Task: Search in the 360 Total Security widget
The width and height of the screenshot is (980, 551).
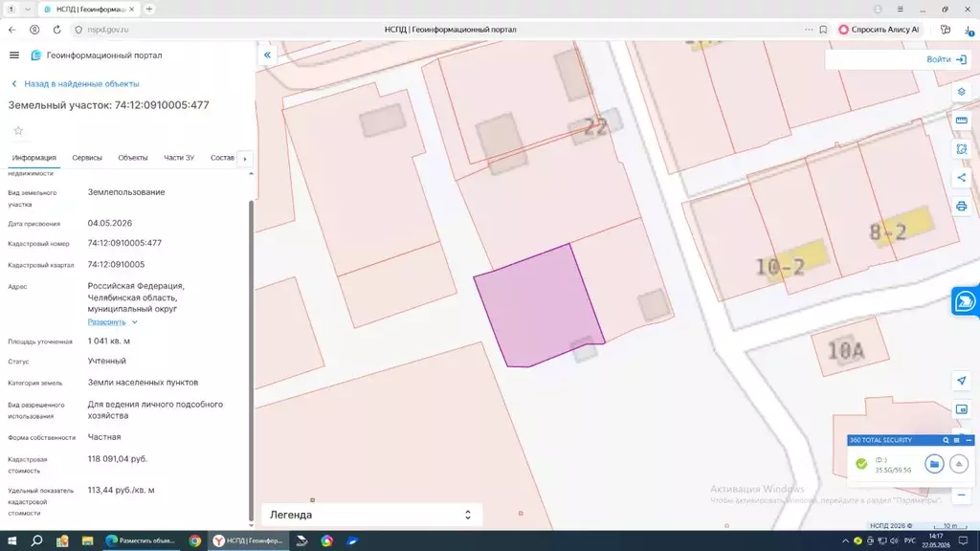Action: pyautogui.click(x=946, y=440)
